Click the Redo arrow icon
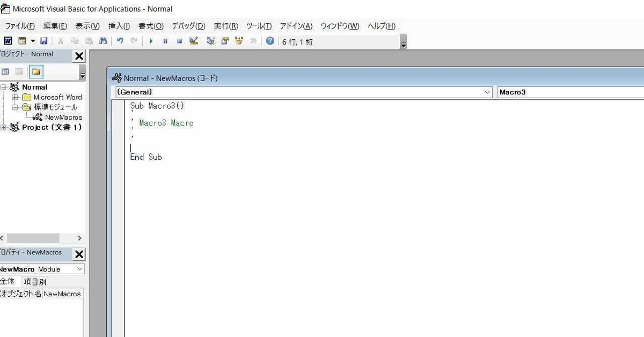Viewport: 644px width, 337px height. [134, 41]
